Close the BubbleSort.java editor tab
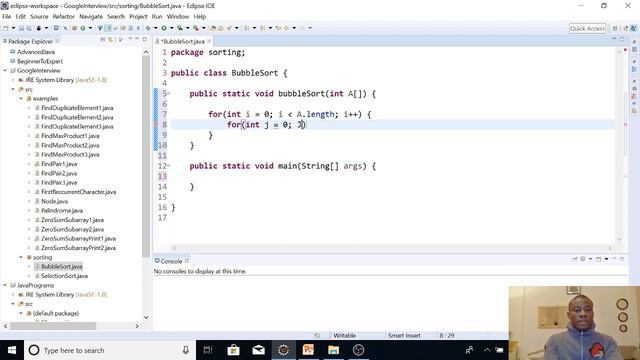The height and width of the screenshot is (360, 640). [x=209, y=41]
